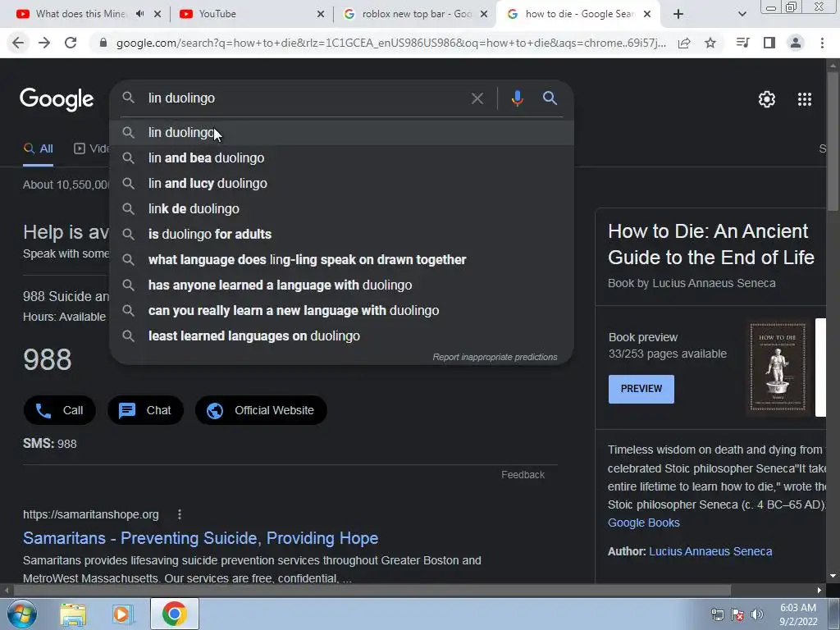Open Windows Explorer from taskbar
840x630 pixels.
coord(73,614)
